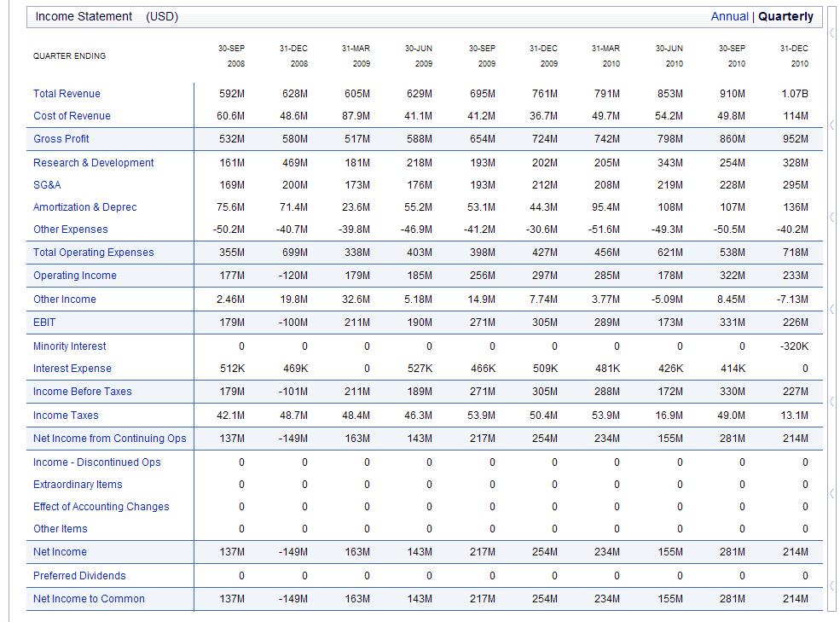Click the bottommost chevron on right edge

(x=831, y=586)
